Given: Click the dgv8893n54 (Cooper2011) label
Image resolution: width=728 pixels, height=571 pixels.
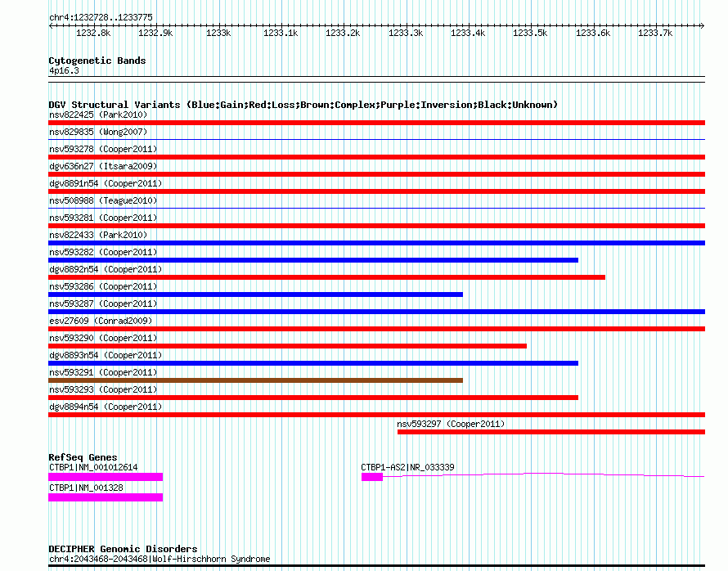Looking at the screenshot, I should pos(106,355).
